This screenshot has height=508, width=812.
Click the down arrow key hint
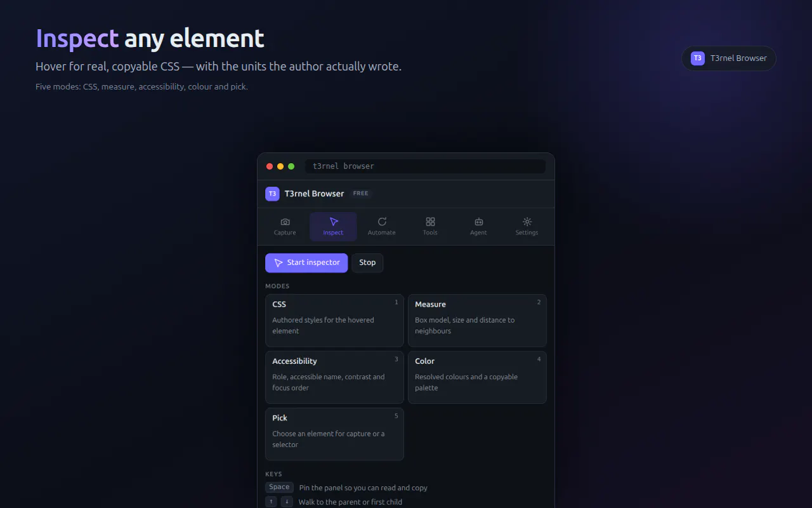(287, 502)
